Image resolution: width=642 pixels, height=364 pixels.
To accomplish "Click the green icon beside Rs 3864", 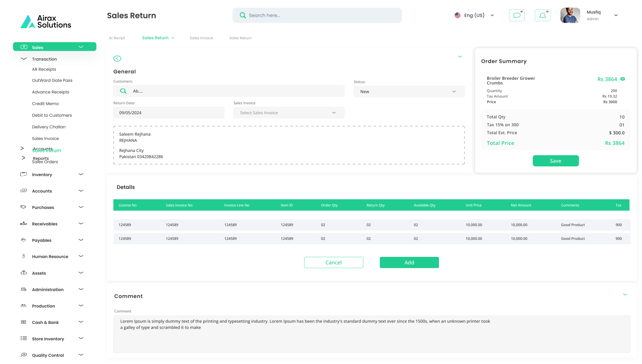I will 622,79.
